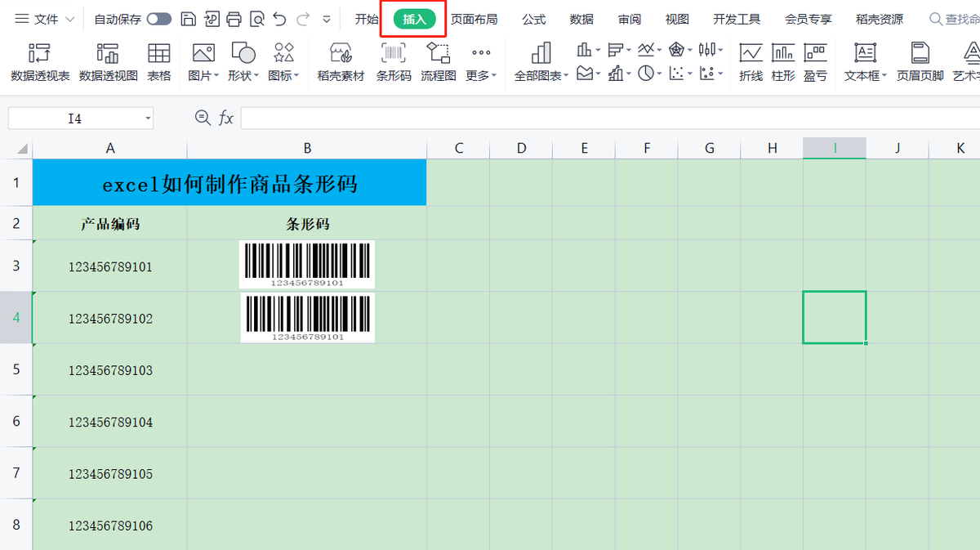Expand the quick access toolbar customize arrow

[x=327, y=19]
